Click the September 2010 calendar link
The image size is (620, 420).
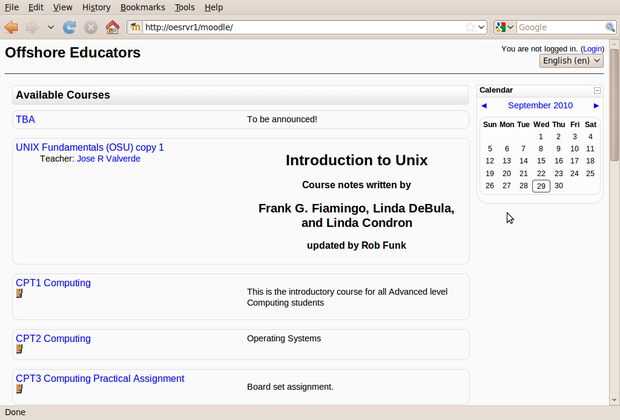[x=540, y=105]
